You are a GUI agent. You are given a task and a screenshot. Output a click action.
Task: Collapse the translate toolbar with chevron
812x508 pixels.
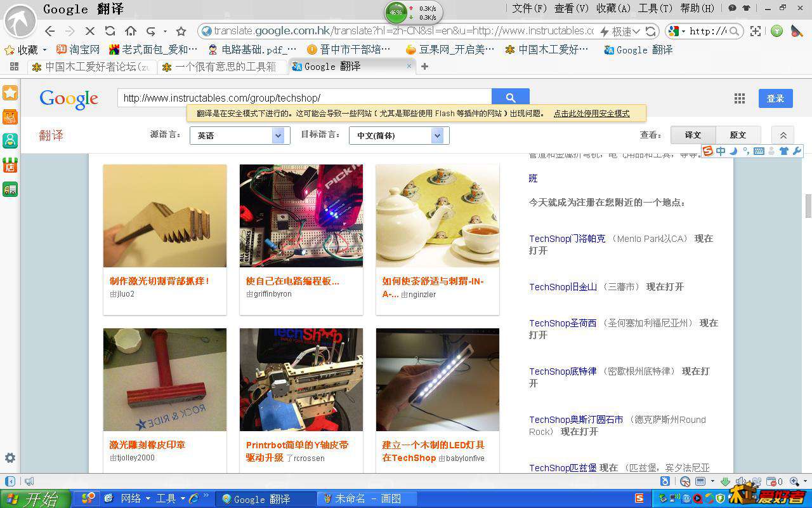[783, 135]
